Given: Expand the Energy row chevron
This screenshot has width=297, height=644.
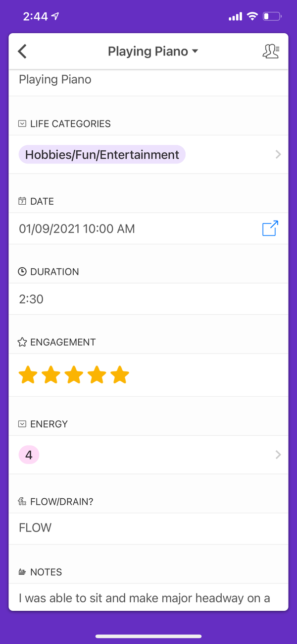Looking at the screenshot, I should coord(278,454).
